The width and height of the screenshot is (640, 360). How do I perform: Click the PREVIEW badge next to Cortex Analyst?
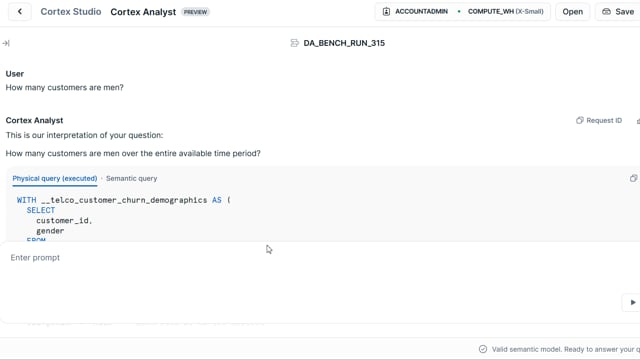(x=195, y=12)
